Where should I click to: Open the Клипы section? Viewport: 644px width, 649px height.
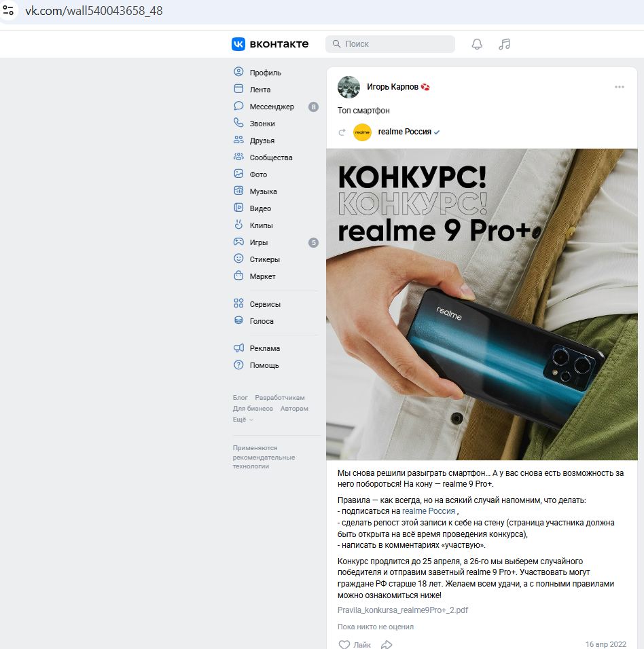(x=262, y=225)
